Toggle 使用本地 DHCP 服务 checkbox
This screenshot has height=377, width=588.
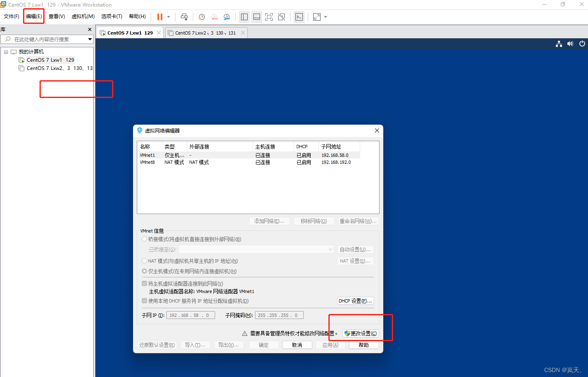pyautogui.click(x=144, y=301)
